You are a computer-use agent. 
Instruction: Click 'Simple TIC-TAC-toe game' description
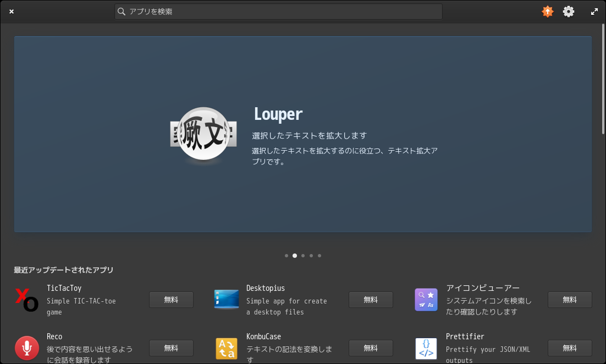pyautogui.click(x=81, y=306)
